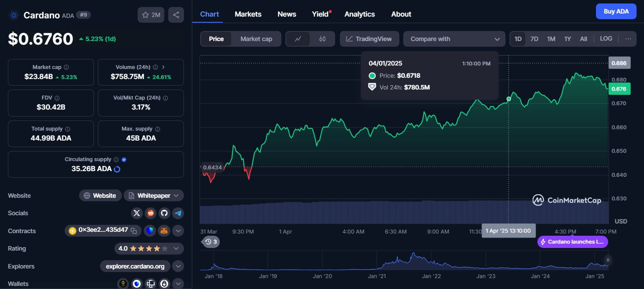Click the range slider handle on mini chart

[607, 260]
